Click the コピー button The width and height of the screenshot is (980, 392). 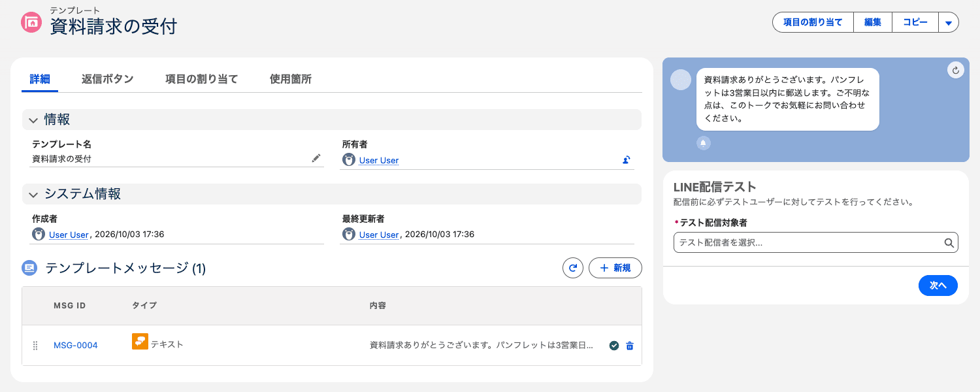915,22
